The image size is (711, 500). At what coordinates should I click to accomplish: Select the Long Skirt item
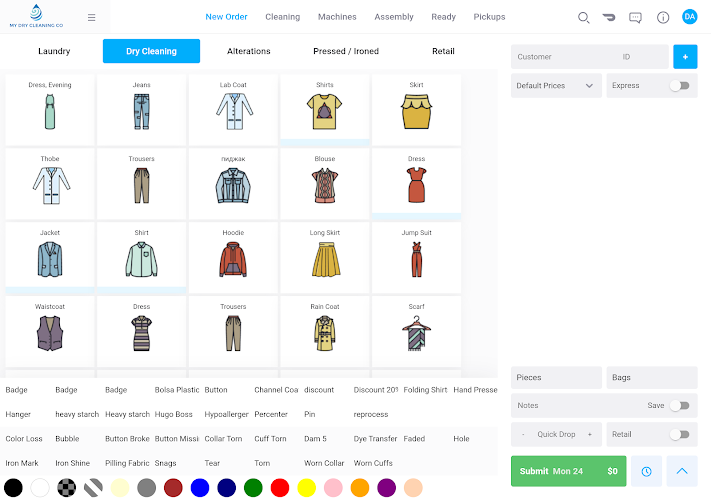325,257
